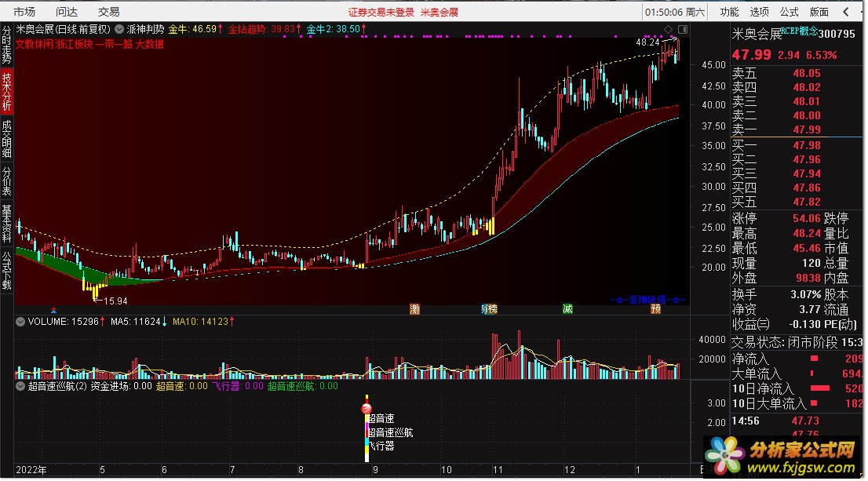Click 最低 value 45.46
This screenshot has width=868, height=481.
[807, 249]
